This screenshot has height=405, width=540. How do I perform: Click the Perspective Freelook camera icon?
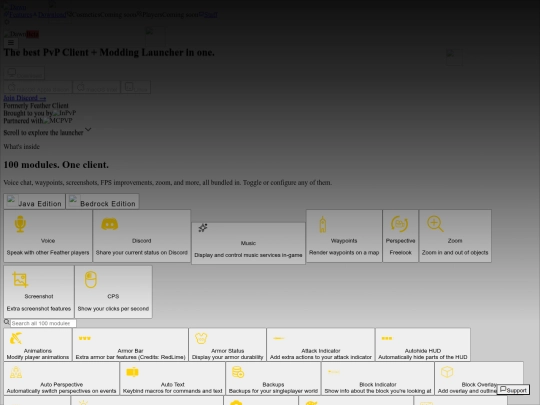pos(399,224)
